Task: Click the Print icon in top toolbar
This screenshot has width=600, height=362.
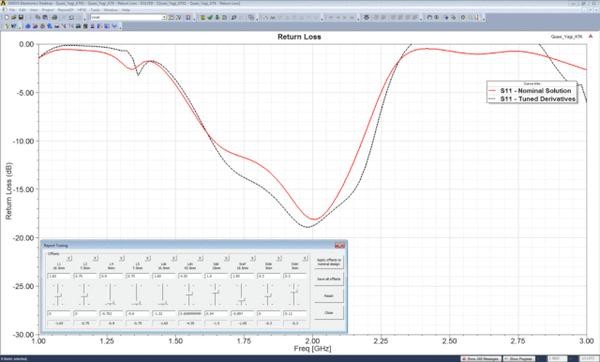Action: coord(55,18)
